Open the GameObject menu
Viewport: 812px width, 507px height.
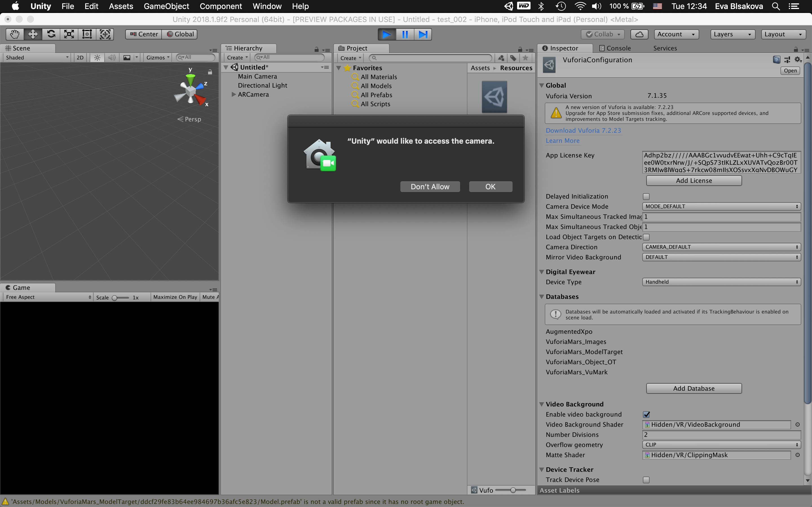(166, 6)
